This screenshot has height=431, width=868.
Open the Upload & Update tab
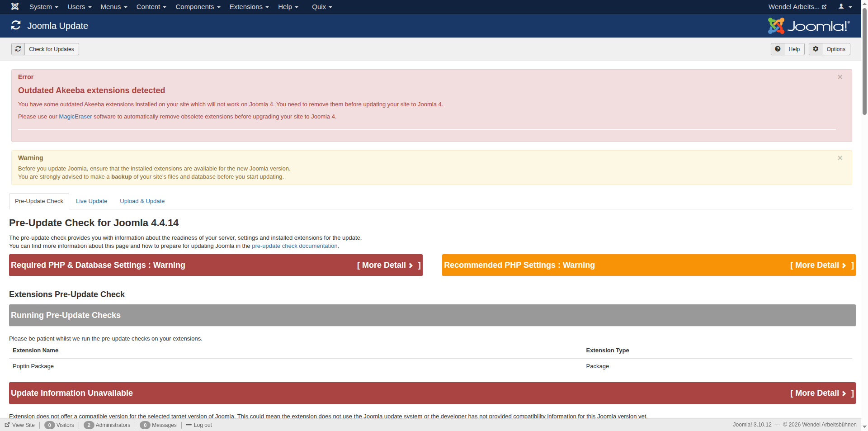point(142,201)
